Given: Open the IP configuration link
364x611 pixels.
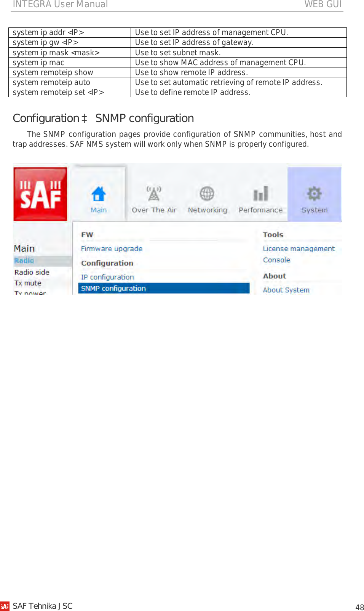Looking at the screenshot, I should pos(107,277).
